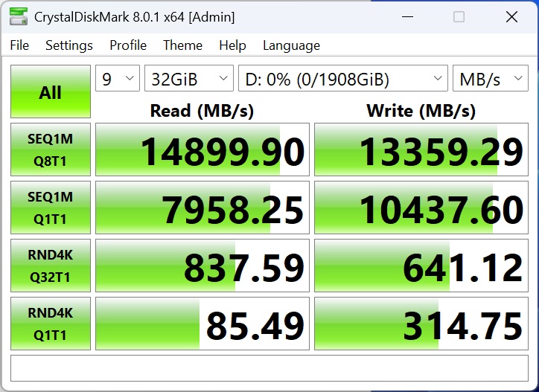Click the Write (MB/s) column header
539x392 pixels.
421,111
